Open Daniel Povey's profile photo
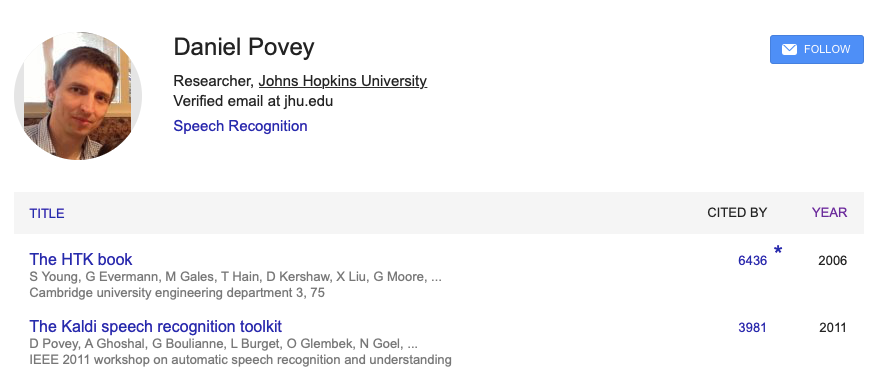Screen dimensions: 892x379 (x=78, y=96)
